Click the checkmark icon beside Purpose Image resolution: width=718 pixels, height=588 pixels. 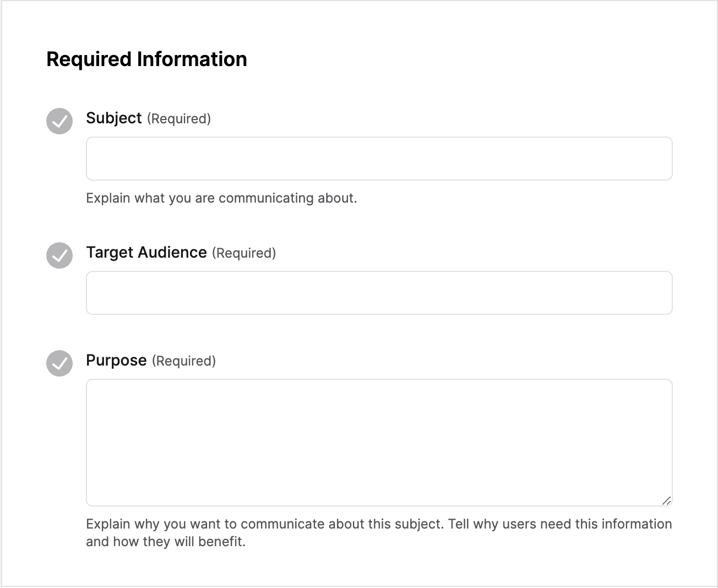point(59,363)
